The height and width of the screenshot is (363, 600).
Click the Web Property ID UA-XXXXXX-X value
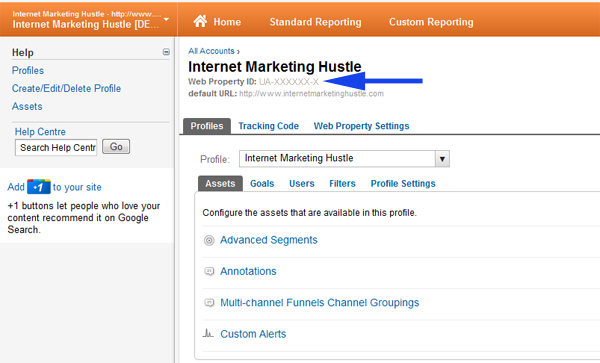coord(289,81)
